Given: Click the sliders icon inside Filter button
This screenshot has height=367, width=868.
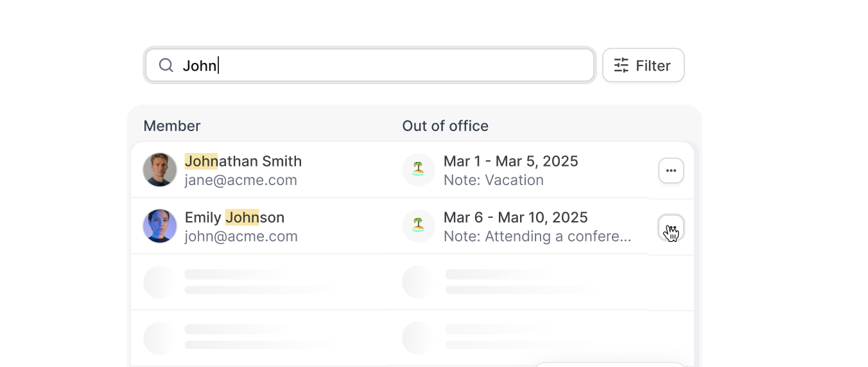Looking at the screenshot, I should pyautogui.click(x=621, y=66).
